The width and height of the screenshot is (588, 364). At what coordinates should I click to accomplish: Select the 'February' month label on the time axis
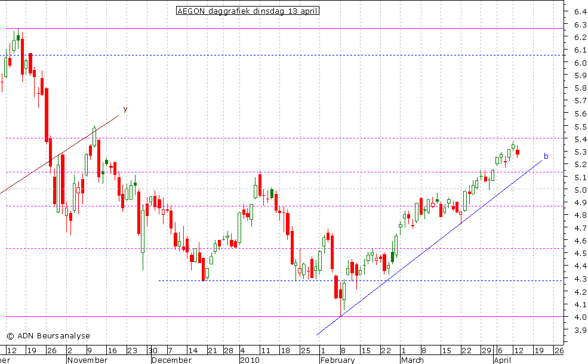coord(337,360)
